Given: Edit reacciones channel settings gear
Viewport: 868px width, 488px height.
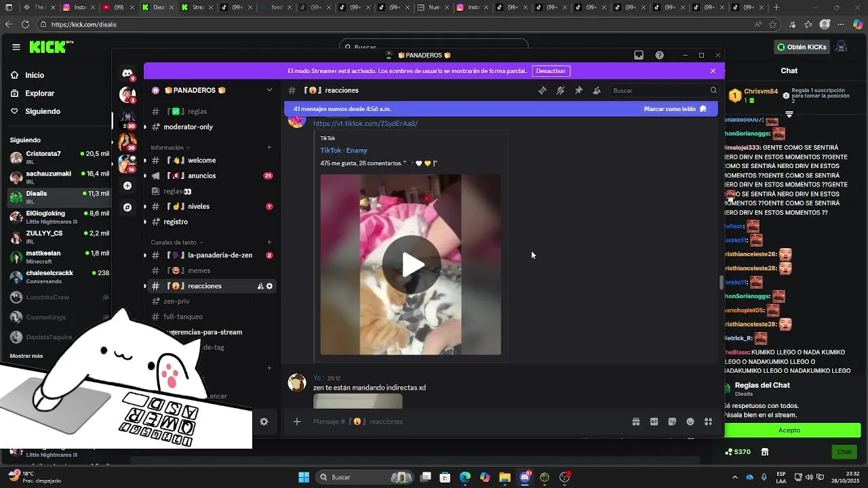Looking at the screenshot, I should (269, 286).
